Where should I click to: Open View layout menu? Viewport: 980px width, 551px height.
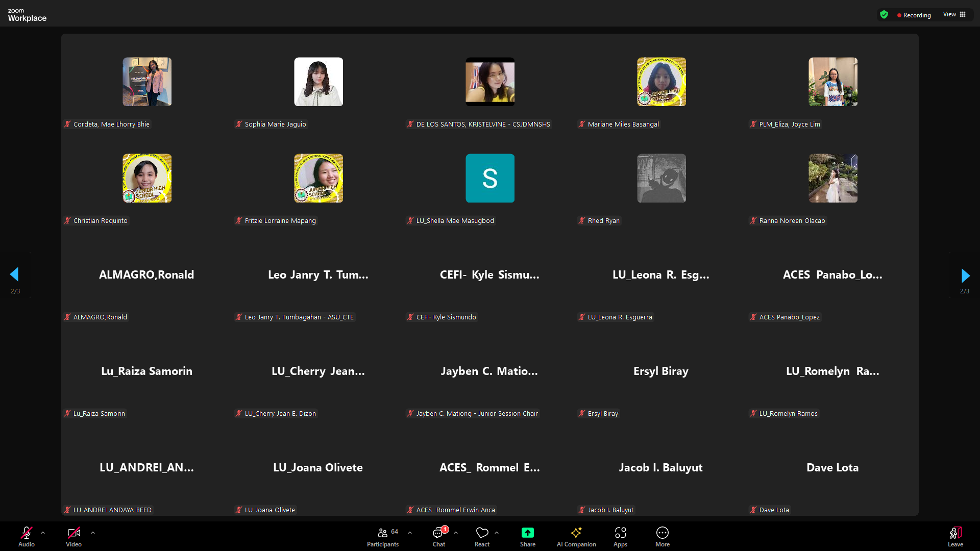(x=954, y=14)
